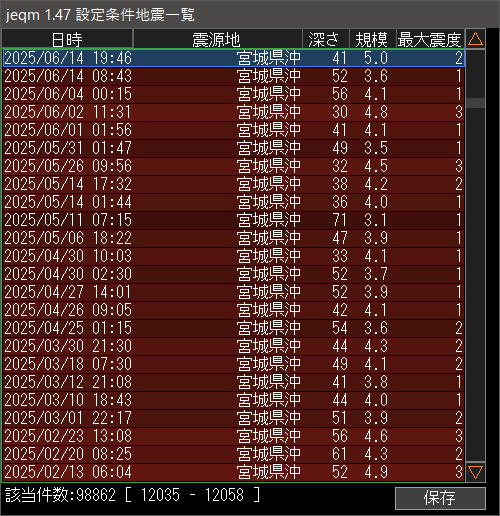500x516 pixels.
Task: Choose the 2025/03/30 21:30 magnitude 4.3 row
Action: click(x=234, y=346)
